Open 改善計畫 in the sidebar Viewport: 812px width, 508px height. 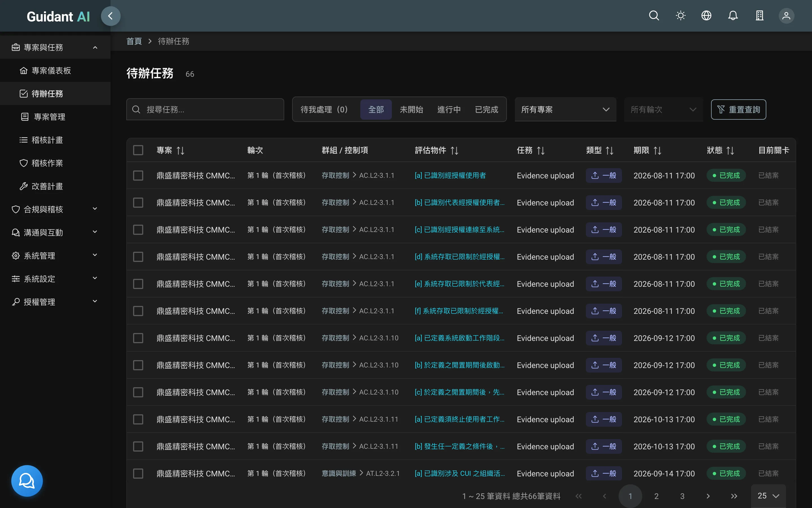[x=55, y=187]
